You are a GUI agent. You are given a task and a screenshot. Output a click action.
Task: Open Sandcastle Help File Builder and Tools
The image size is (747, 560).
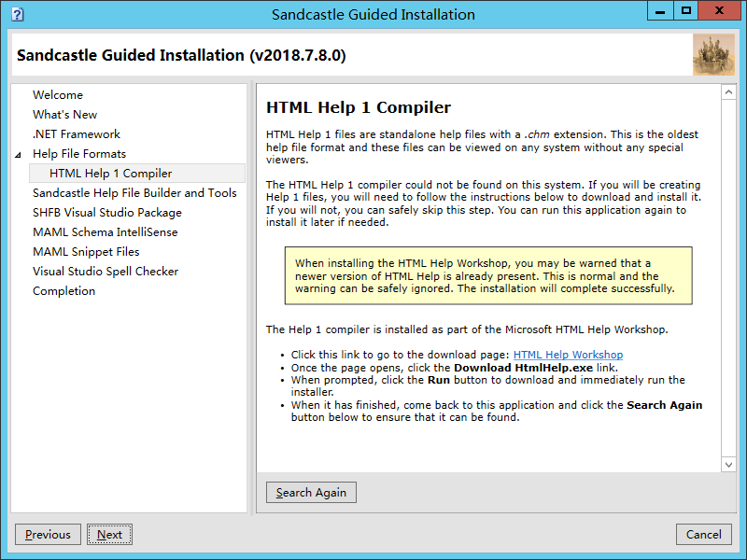tap(134, 193)
